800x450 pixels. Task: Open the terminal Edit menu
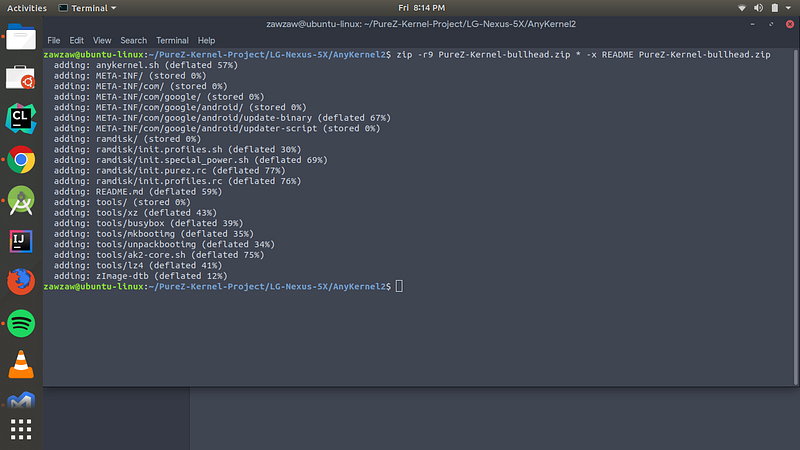pyautogui.click(x=77, y=40)
